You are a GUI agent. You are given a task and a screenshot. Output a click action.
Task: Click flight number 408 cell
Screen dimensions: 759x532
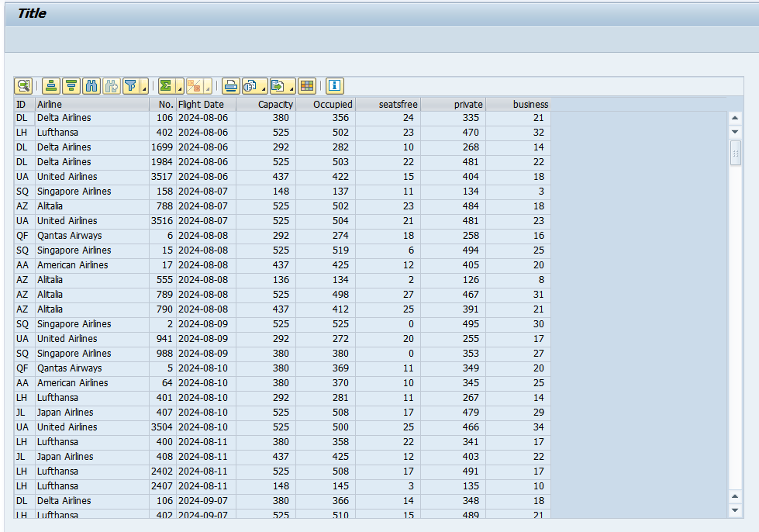tap(163, 457)
